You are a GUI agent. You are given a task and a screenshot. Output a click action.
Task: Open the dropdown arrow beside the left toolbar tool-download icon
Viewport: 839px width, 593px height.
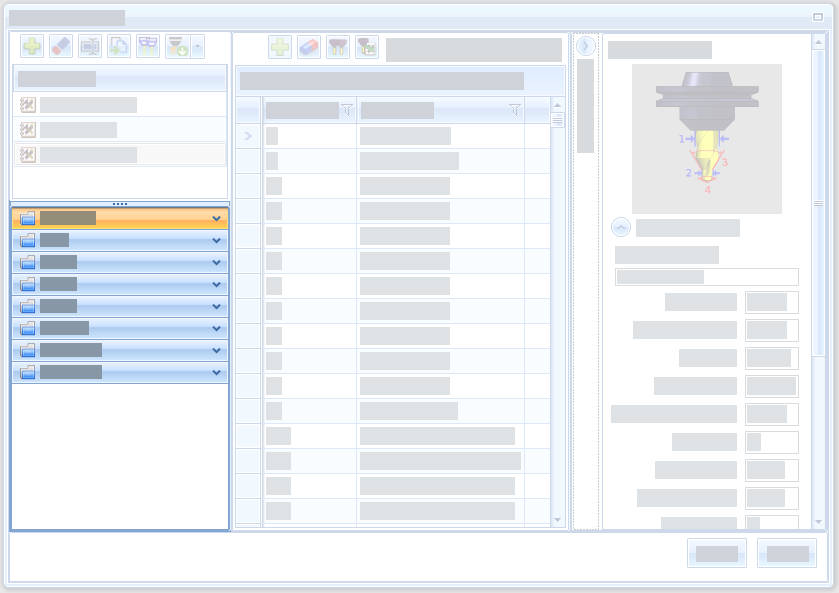coord(197,46)
